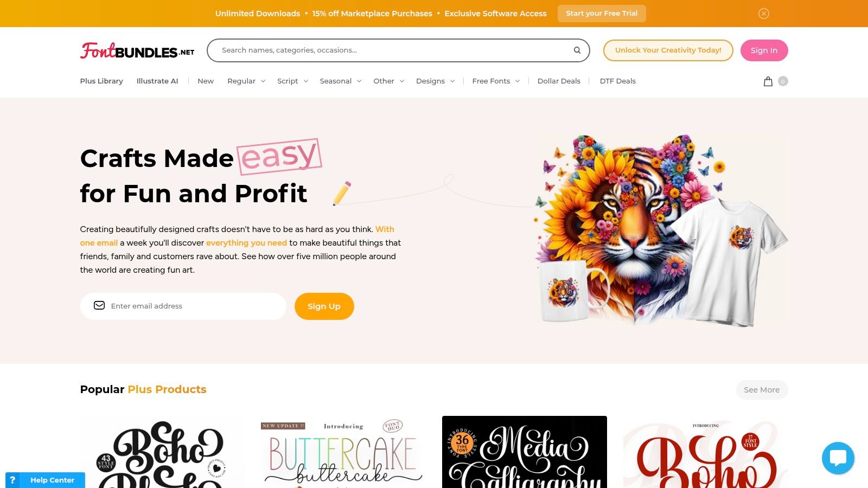The image size is (868, 488).
Task: Click the Help Center question mark icon
Action: click(12, 480)
